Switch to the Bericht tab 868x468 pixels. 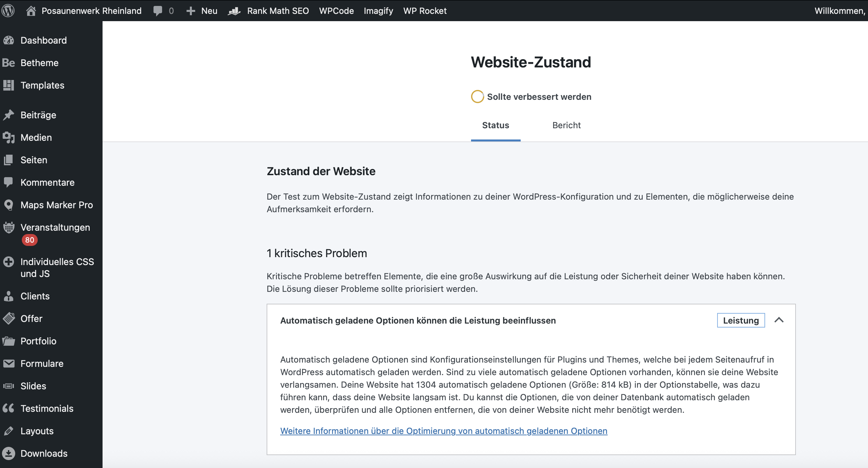point(566,125)
